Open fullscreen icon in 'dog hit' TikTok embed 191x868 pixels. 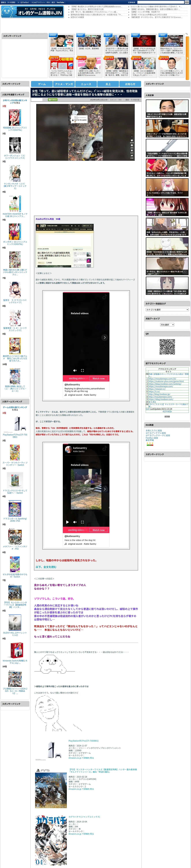tap(82, 522)
